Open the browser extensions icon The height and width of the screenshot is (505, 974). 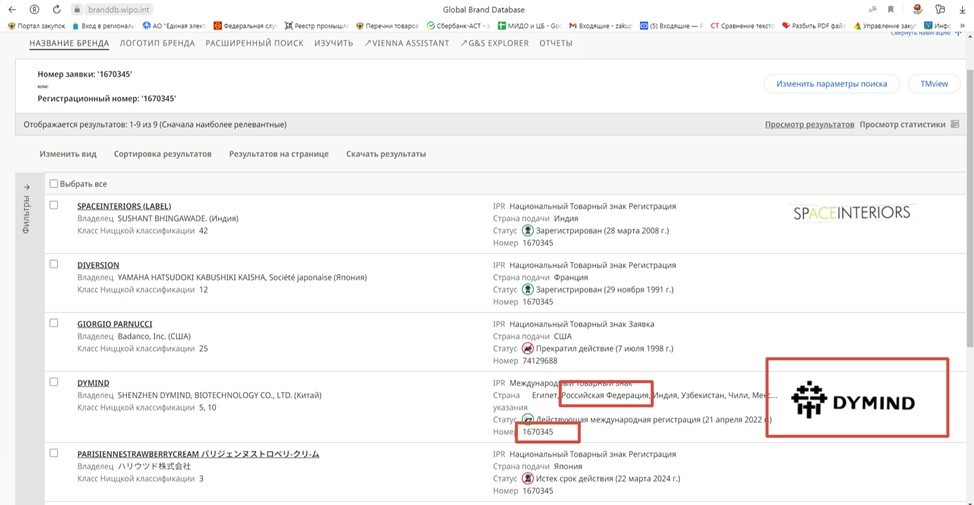pyautogui.click(x=940, y=9)
